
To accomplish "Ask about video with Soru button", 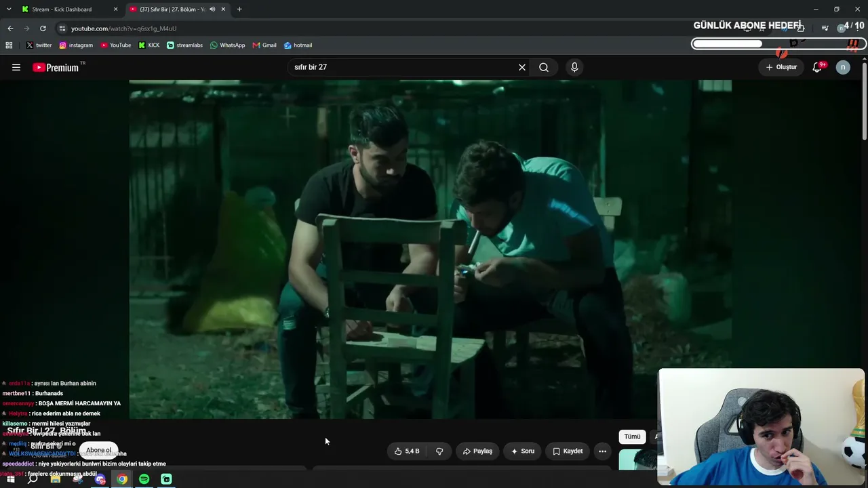I will (x=523, y=451).
